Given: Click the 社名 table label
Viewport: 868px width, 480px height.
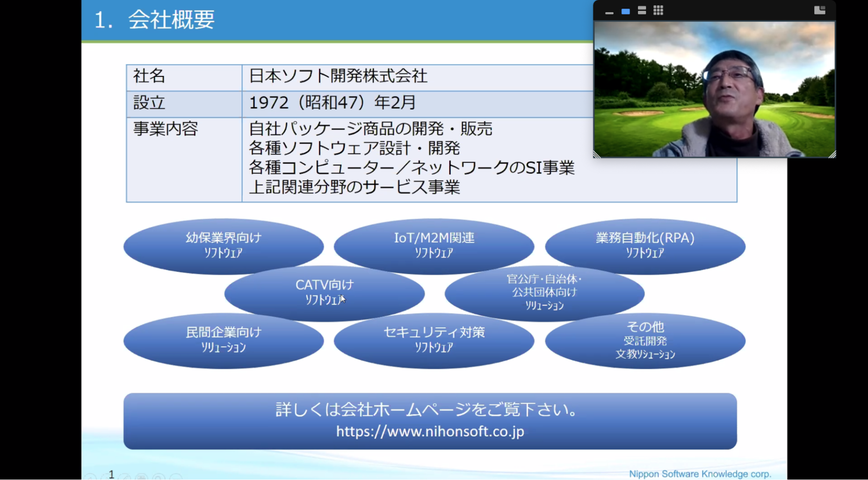Looking at the screenshot, I should [x=149, y=76].
